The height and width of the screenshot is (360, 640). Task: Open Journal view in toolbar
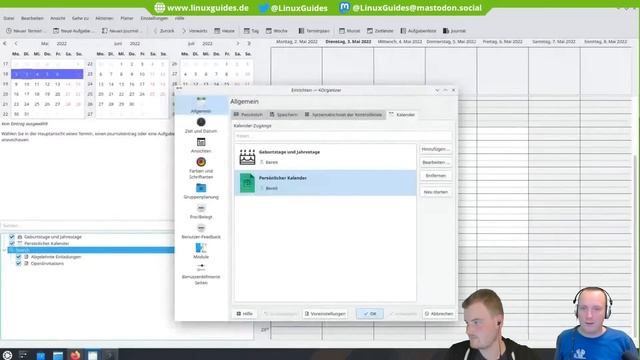point(454,31)
